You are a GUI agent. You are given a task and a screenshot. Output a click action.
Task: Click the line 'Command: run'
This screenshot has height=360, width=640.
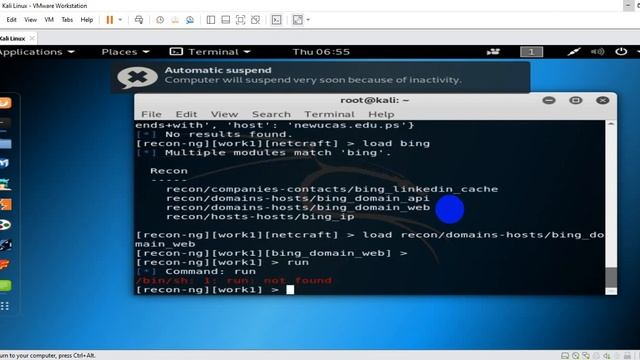pyautogui.click(x=210, y=271)
